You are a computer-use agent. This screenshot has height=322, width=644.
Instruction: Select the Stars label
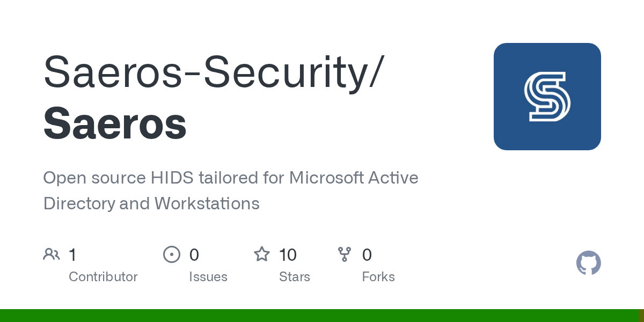click(x=295, y=277)
